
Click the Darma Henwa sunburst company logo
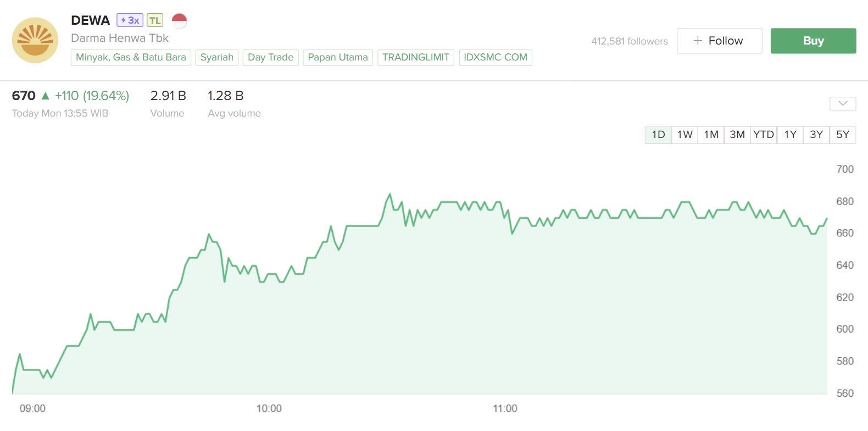pos(35,40)
